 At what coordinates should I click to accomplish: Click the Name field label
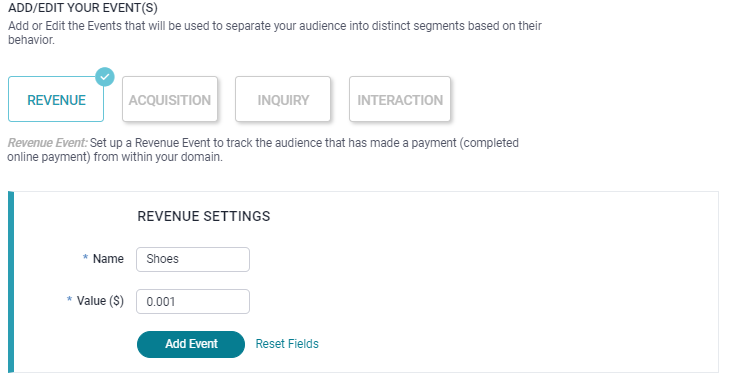coord(108,259)
